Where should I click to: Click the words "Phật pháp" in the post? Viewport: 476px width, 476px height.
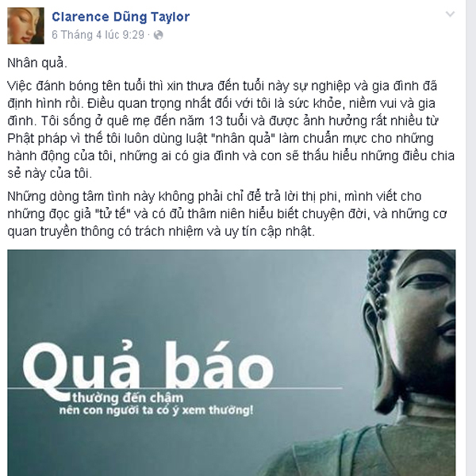tap(37, 139)
